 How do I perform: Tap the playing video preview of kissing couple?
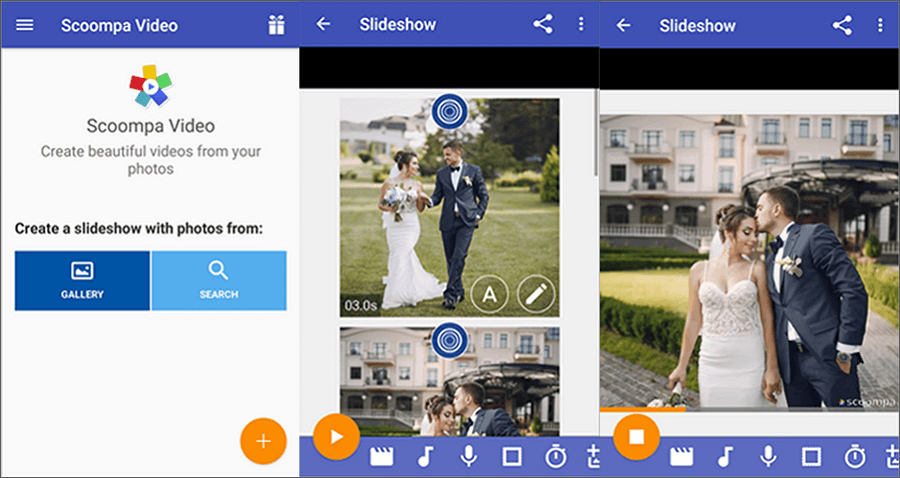(x=750, y=261)
